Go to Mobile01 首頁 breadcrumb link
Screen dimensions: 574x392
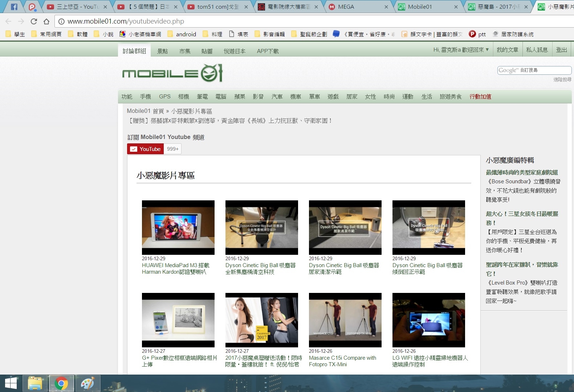[x=145, y=111]
